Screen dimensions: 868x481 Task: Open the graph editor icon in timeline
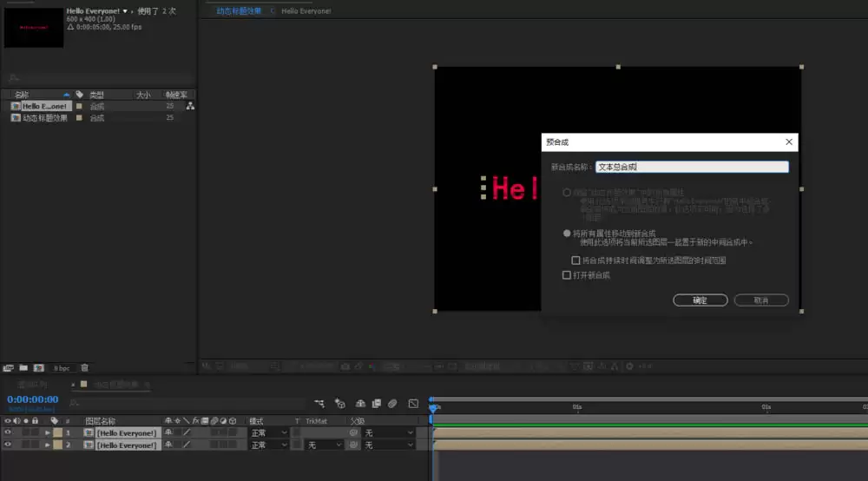pos(413,404)
